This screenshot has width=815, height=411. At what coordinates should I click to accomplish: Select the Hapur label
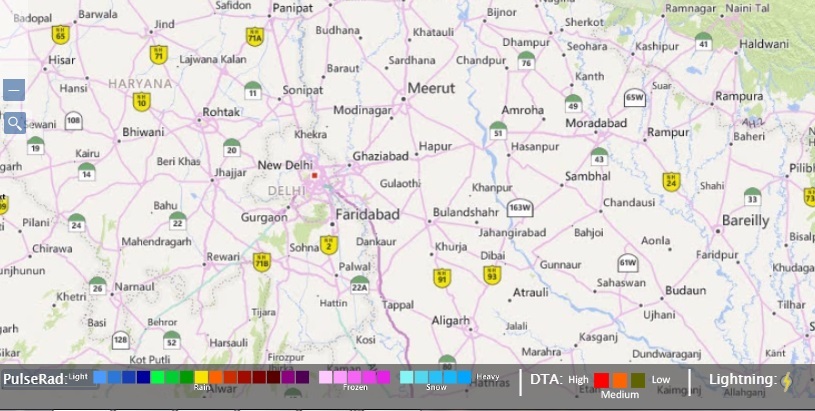435,147
